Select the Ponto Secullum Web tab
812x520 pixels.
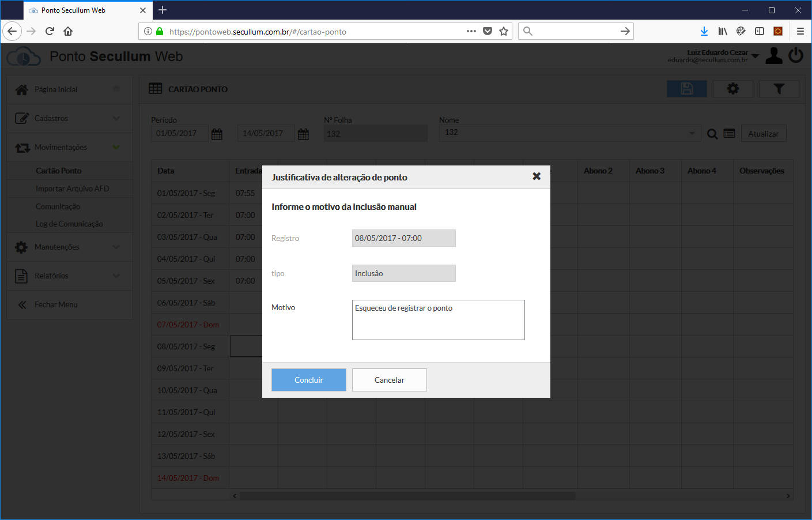click(88, 10)
